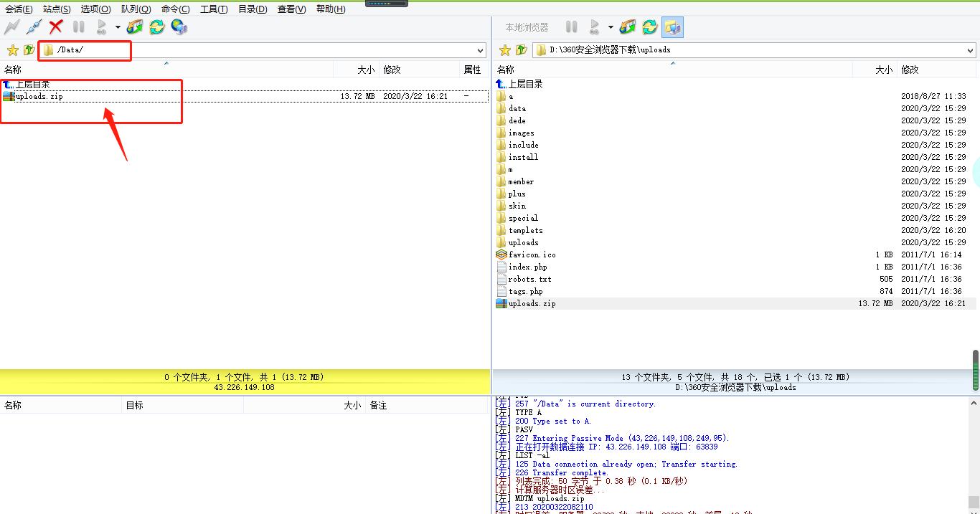Screen dimensions: 980x514
Task: Pause the transfer queue on the left toolbar
Action: pyautogui.click(x=77, y=27)
